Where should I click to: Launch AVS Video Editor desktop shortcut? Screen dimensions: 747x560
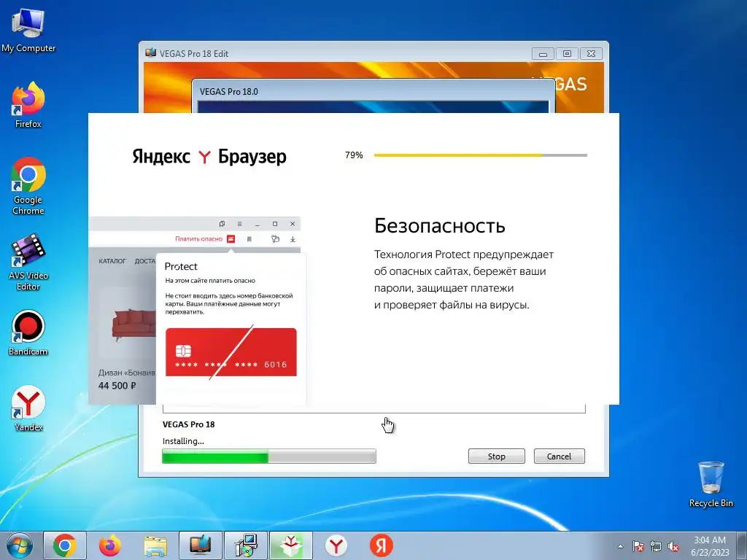click(28, 262)
